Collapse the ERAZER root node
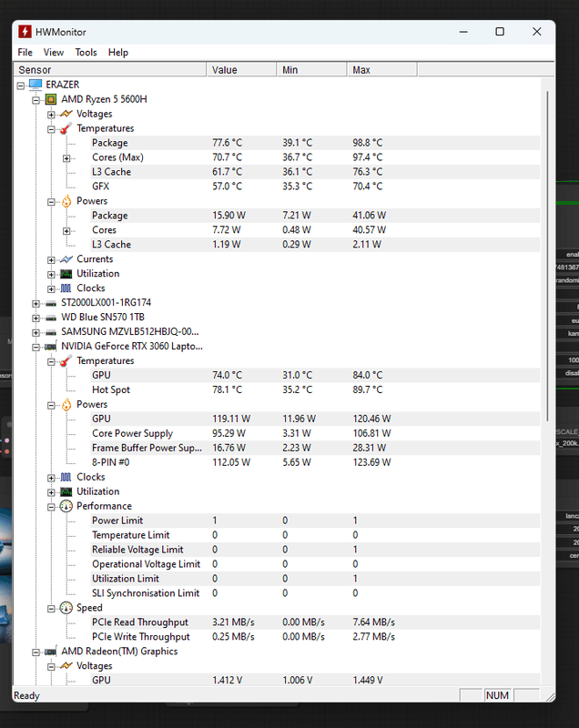579x728 pixels. point(20,86)
